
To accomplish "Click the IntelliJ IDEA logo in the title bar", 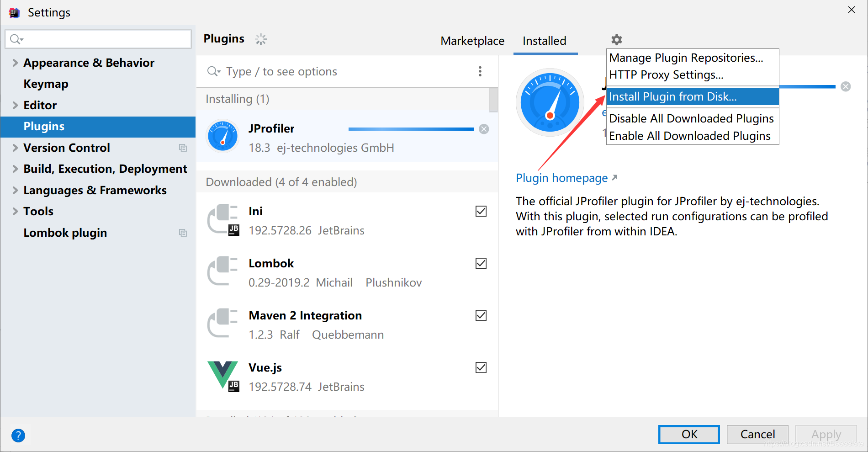I will (x=14, y=12).
